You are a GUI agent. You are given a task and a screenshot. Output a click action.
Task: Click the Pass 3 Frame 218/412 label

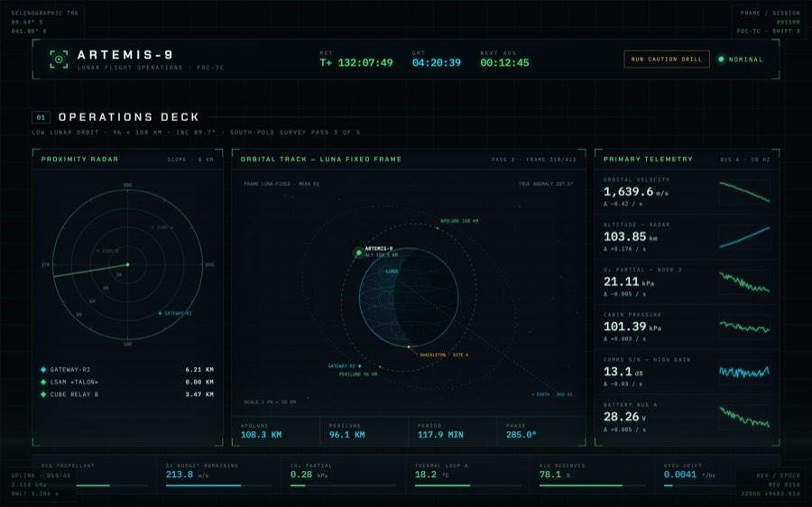(533, 160)
